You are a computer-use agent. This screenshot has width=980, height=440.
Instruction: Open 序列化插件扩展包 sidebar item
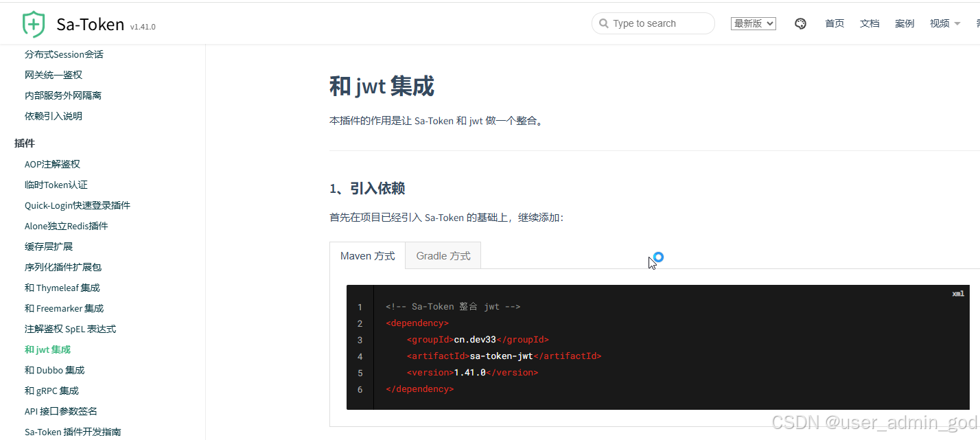[x=63, y=267]
